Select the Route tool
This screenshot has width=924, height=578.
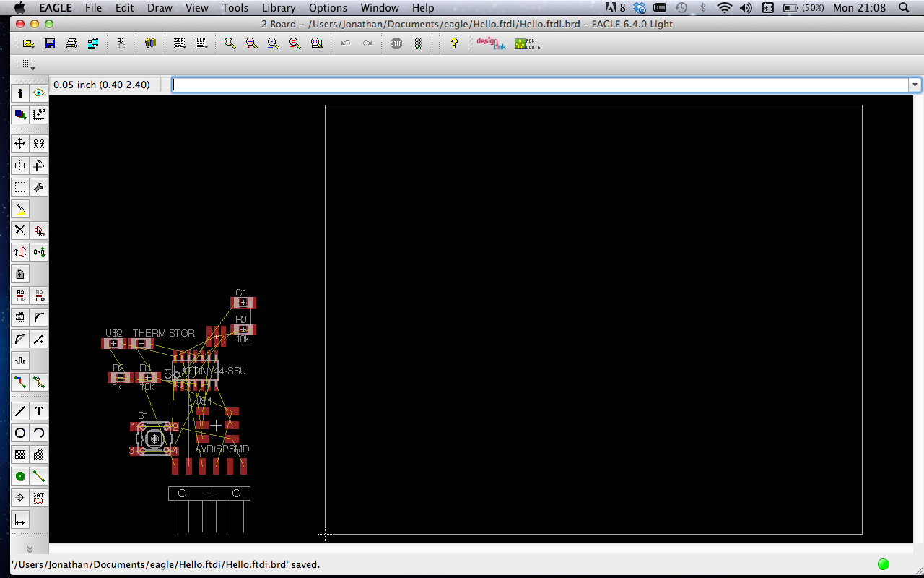(20, 382)
